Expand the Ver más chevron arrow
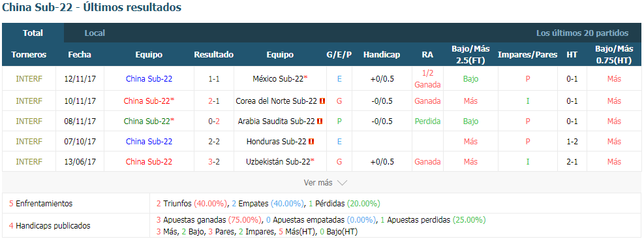This screenshot has width=644, height=239. point(342,183)
